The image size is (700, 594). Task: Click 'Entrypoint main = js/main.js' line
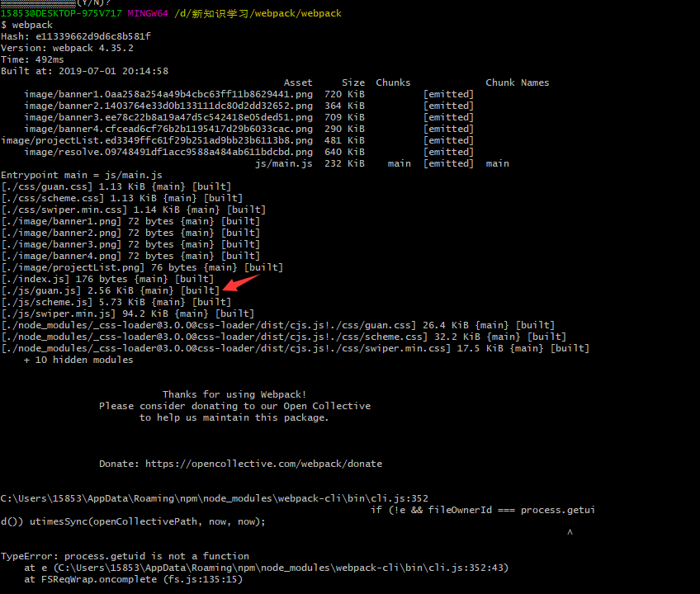point(81,176)
